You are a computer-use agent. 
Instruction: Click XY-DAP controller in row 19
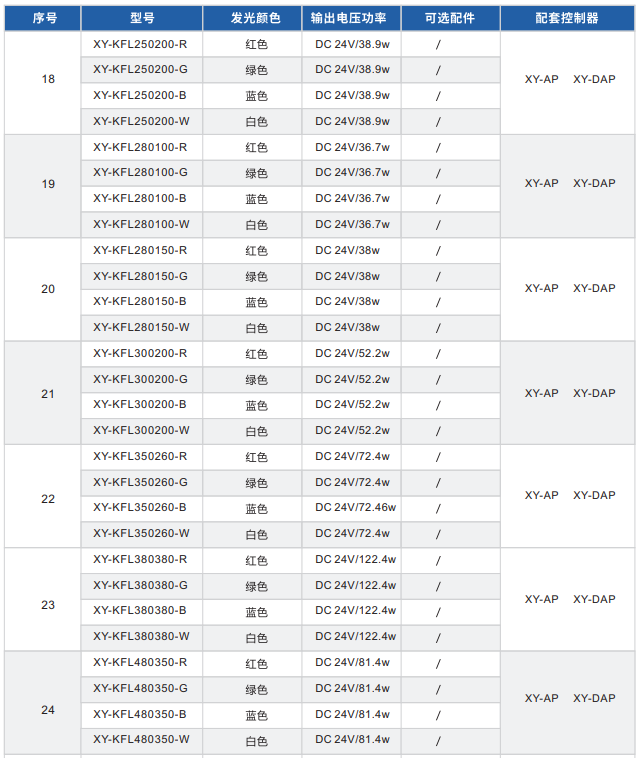(x=594, y=184)
